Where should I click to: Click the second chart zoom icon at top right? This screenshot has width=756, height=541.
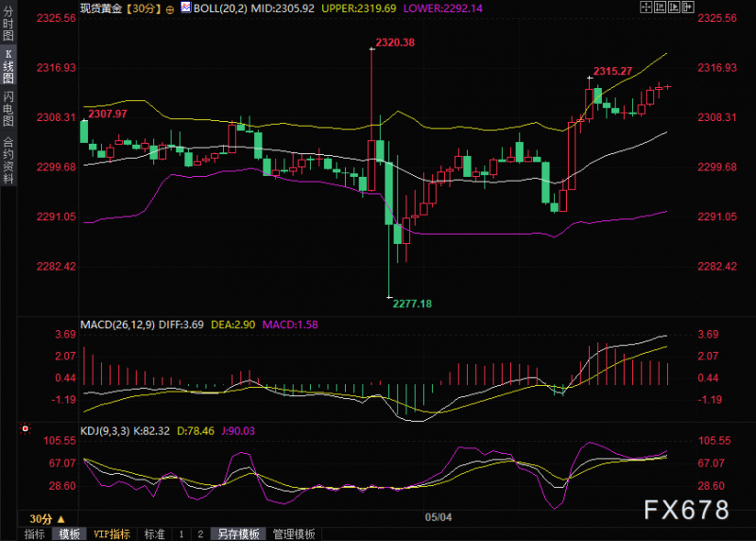[x=660, y=7]
